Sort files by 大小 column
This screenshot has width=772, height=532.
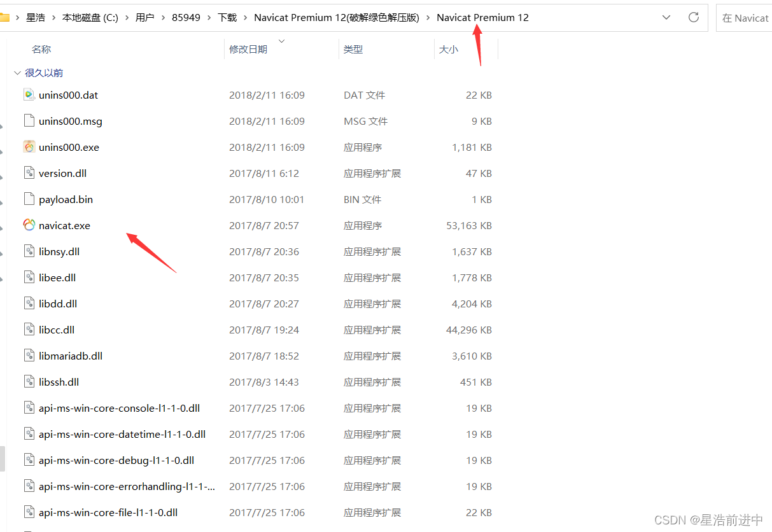[x=448, y=49]
